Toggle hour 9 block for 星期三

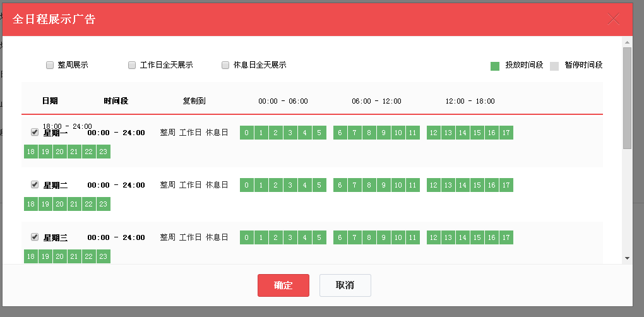click(383, 237)
